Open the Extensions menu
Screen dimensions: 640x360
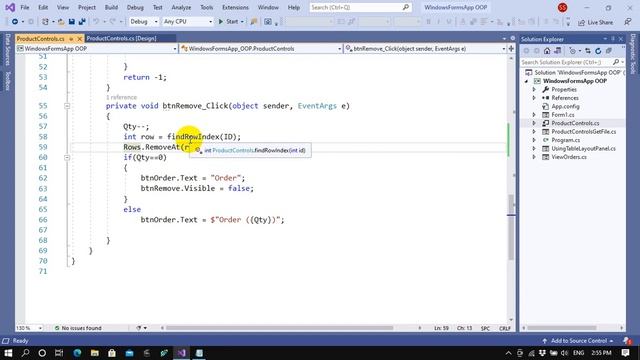pyautogui.click(x=235, y=7)
